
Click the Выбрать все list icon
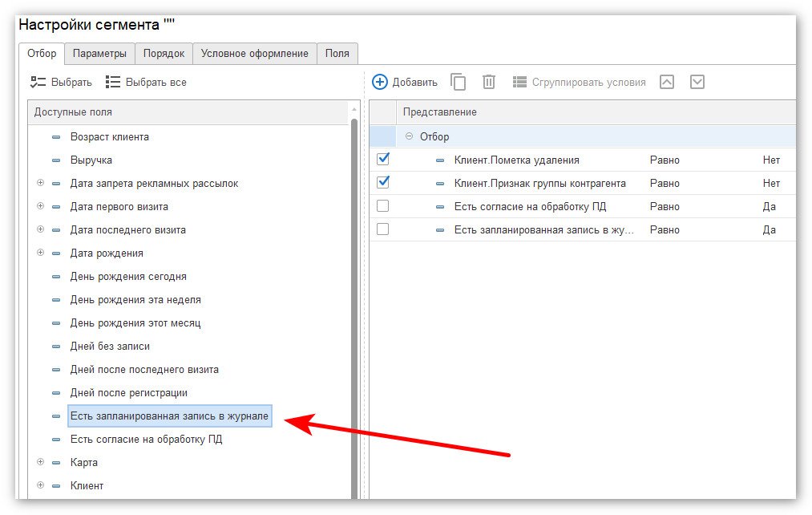point(113,82)
